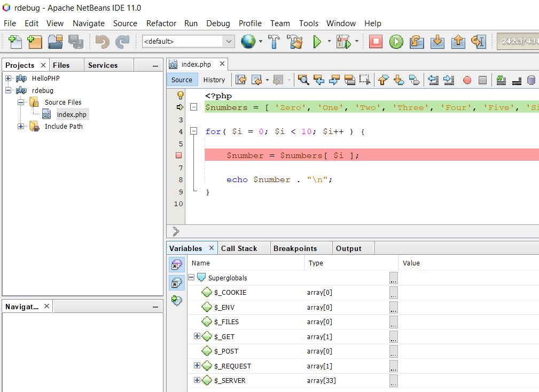Click the lightbulb hint icon in gutter

pos(180,95)
